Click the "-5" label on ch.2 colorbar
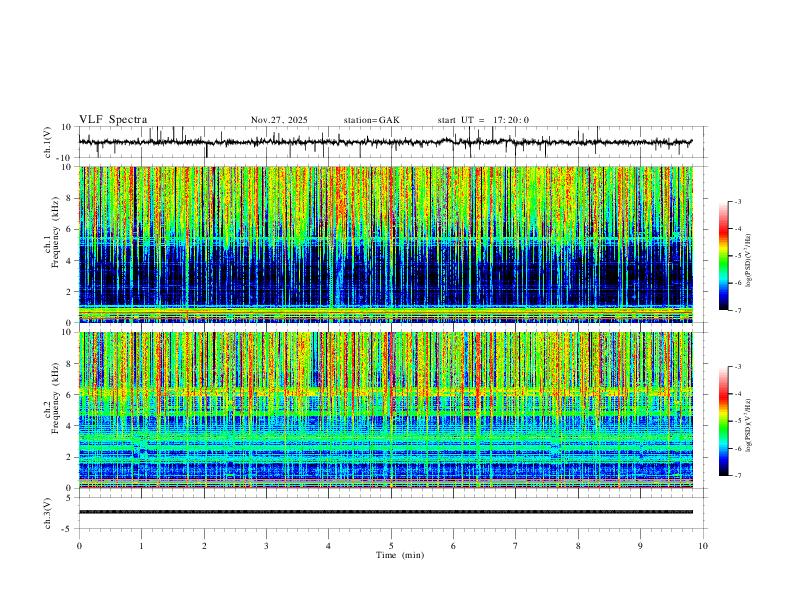Screen dimensions: 792x612 (737, 421)
